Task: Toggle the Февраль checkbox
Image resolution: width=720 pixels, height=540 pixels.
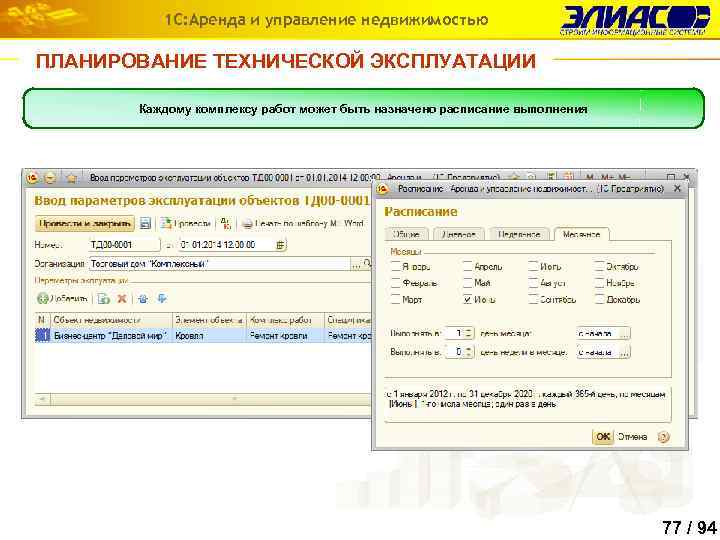Action: [396, 283]
